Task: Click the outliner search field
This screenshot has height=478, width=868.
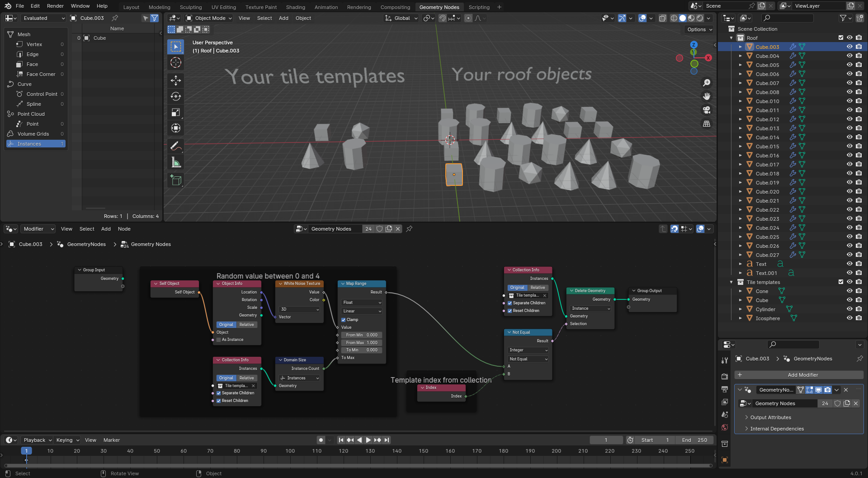Action: coord(787,18)
